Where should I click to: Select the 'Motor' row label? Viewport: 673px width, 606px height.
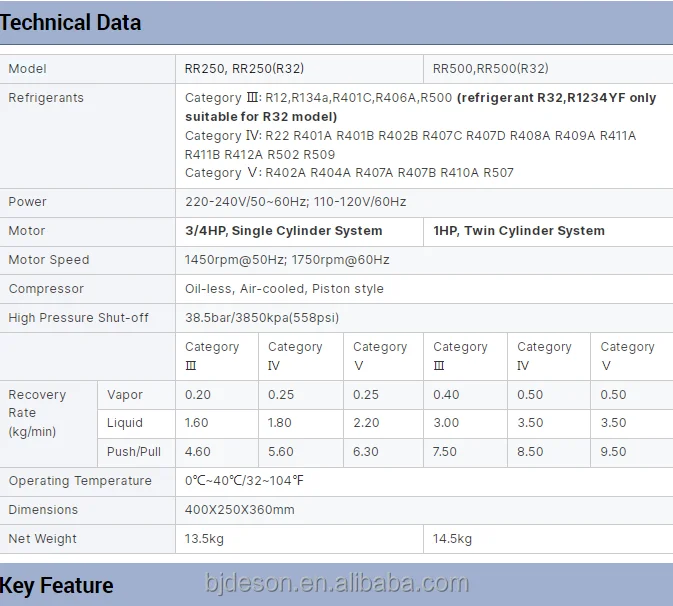click(27, 231)
